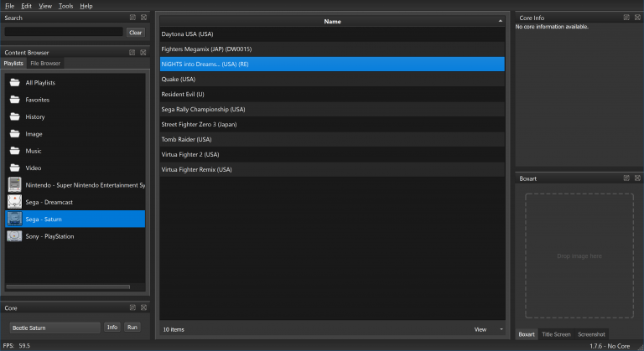644x351 pixels.
Task: Switch to the File Browser tab
Action: (45, 63)
